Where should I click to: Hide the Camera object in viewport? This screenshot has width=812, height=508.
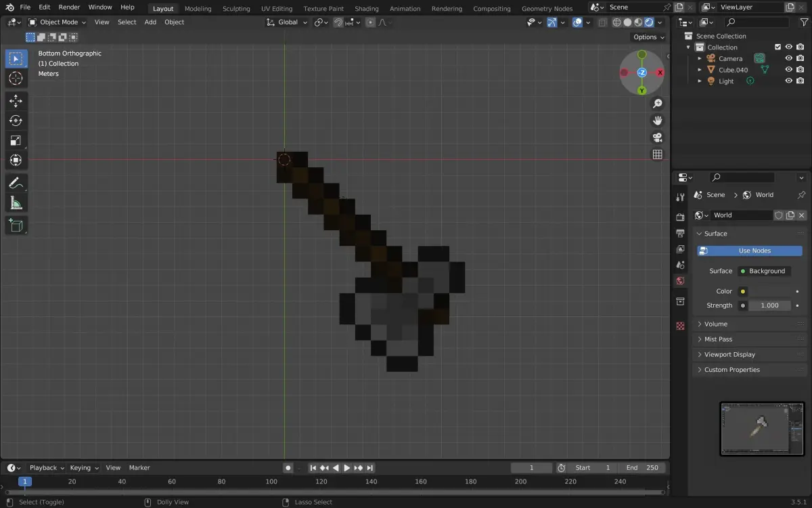pyautogui.click(x=788, y=58)
